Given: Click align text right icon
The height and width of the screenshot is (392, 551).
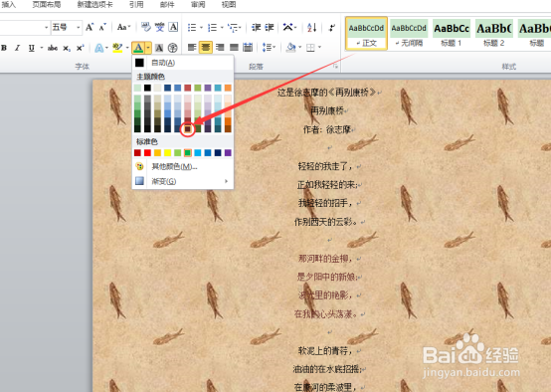Looking at the screenshot, I should (x=220, y=47).
